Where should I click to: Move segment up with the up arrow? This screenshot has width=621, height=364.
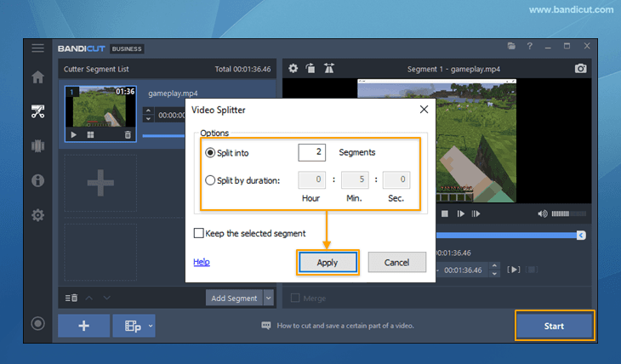[x=89, y=298]
